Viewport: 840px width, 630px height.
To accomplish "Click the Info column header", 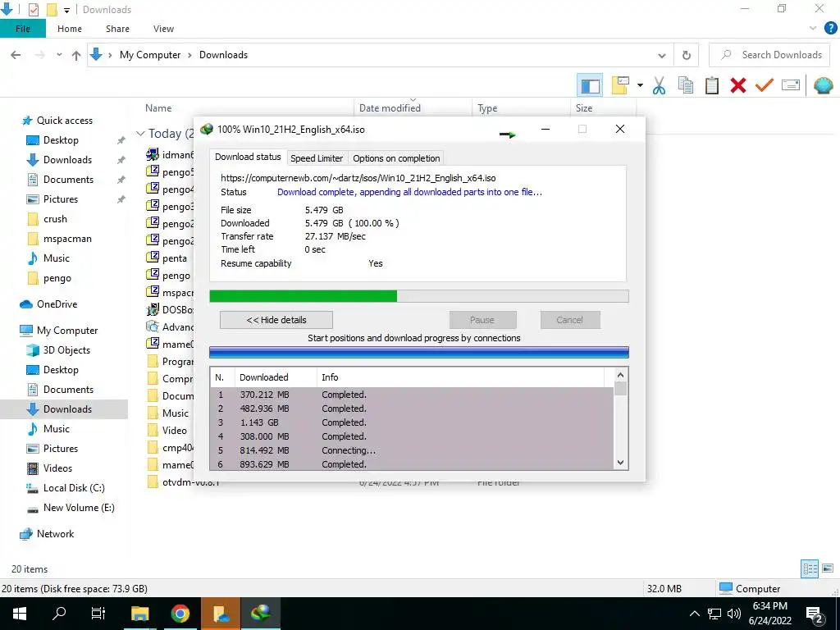I will [460, 377].
